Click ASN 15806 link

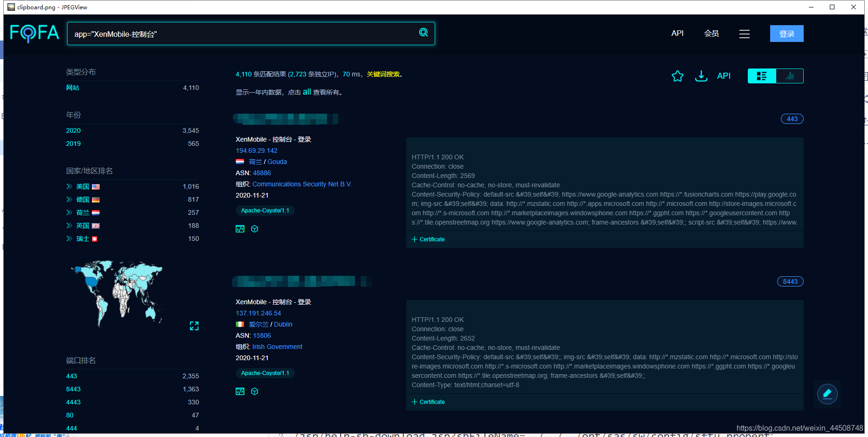[x=262, y=335]
